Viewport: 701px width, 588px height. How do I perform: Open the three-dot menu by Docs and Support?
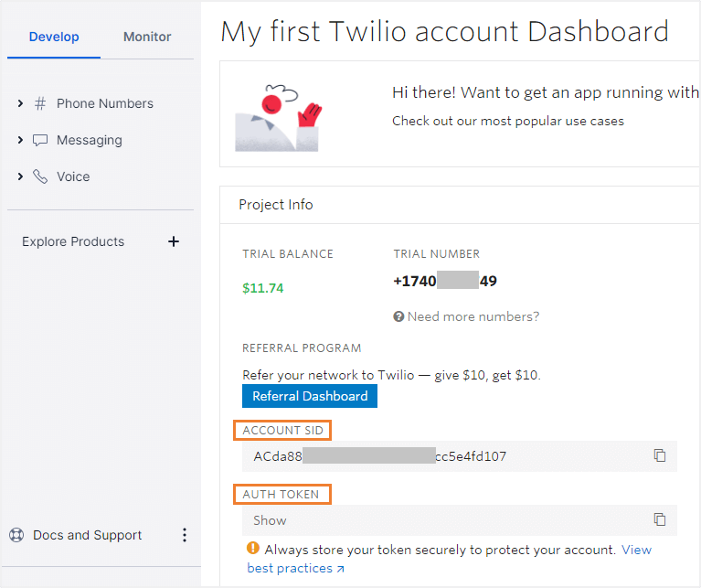[185, 535]
